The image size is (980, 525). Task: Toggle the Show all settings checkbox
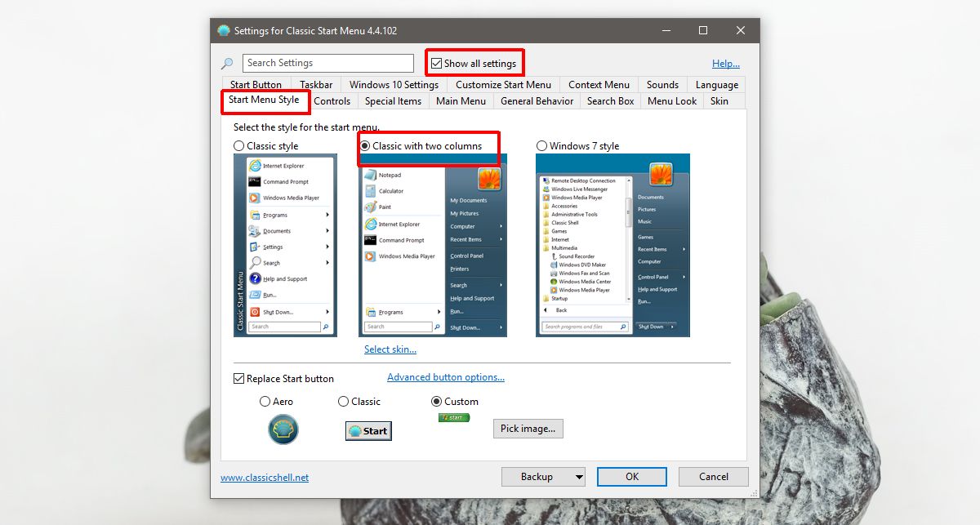click(437, 63)
